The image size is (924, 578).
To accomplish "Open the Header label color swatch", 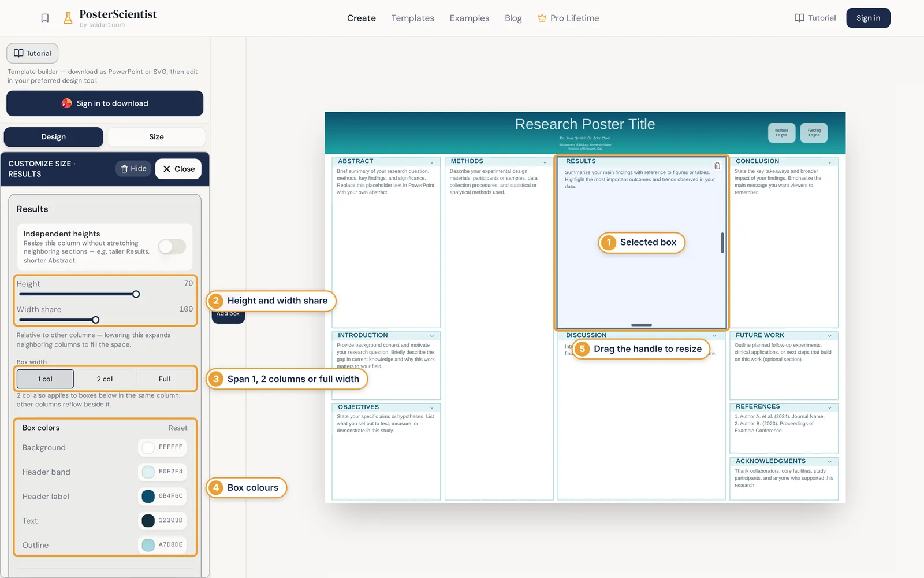I will [148, 496].
